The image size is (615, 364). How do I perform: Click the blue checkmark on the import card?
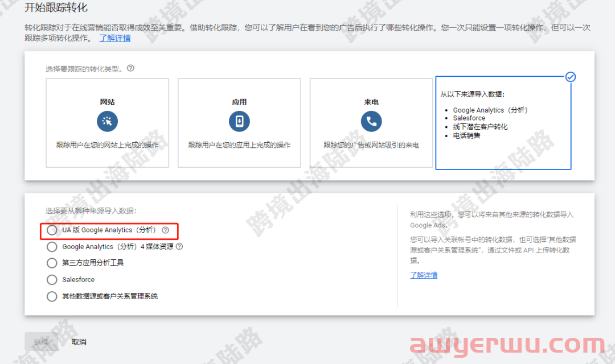(571, 77)
